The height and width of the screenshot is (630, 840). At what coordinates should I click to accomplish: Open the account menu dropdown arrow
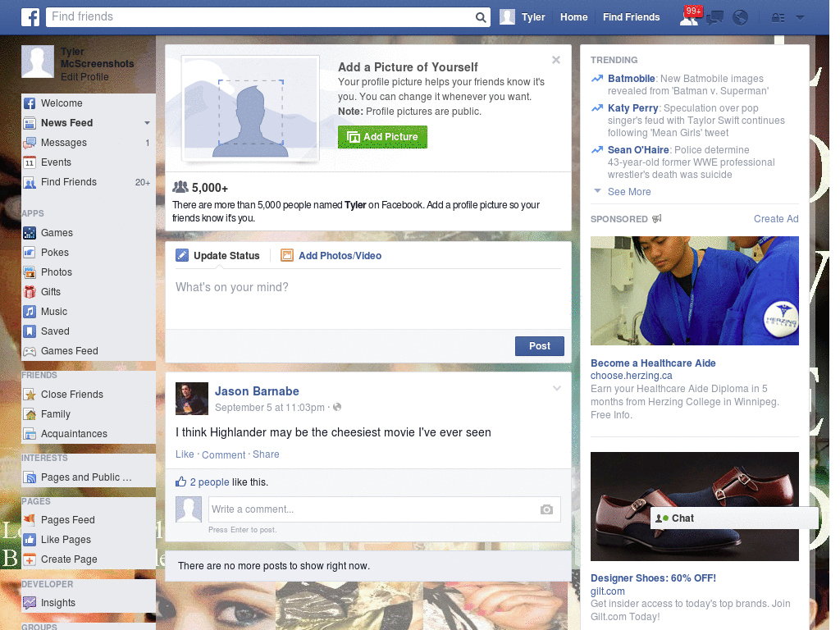pos(800,18)
